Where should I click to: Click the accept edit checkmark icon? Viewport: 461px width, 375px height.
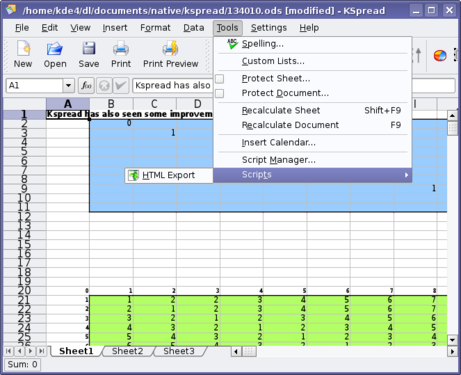click(x=120, y=86)
